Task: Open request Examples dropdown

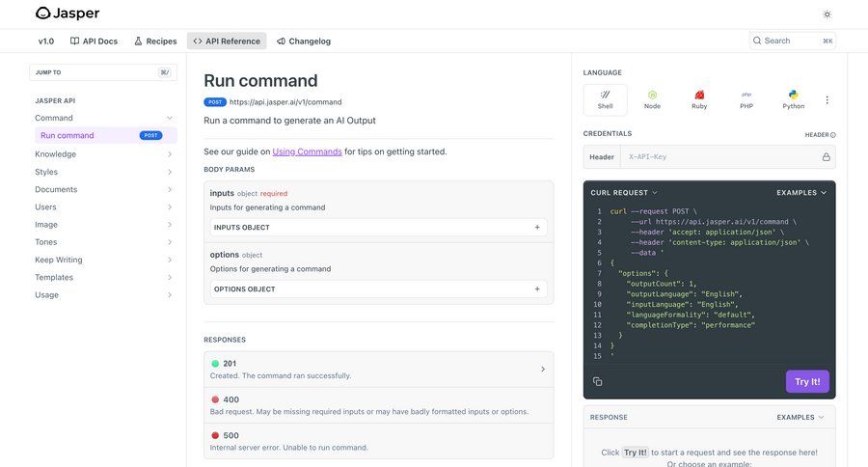Action: point(801,192)
